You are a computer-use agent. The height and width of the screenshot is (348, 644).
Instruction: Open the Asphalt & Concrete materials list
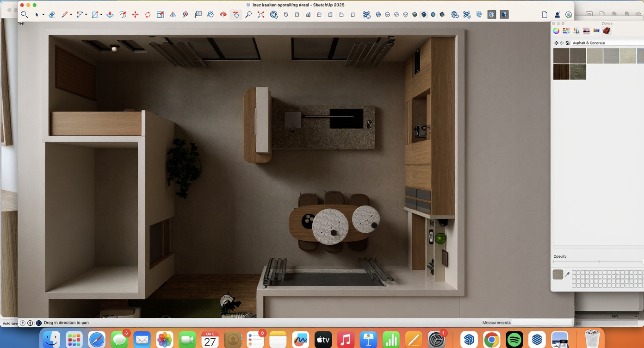point(606,43)
